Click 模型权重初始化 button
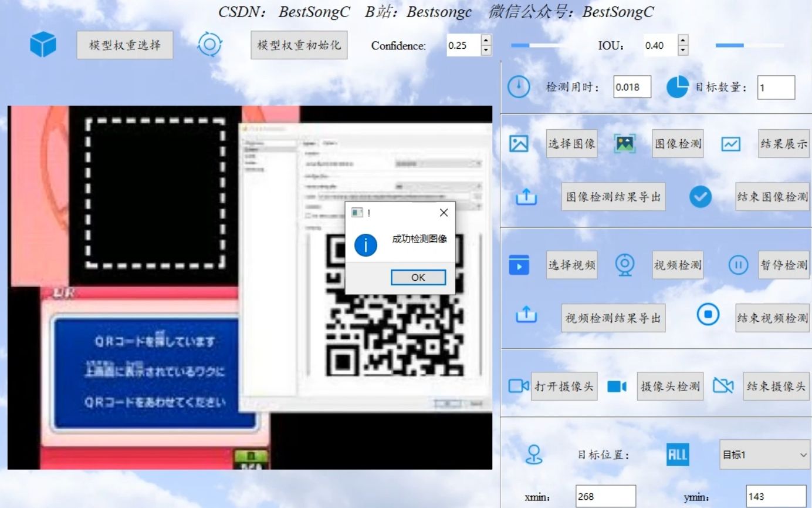812x508 pixels. (299, 45)
